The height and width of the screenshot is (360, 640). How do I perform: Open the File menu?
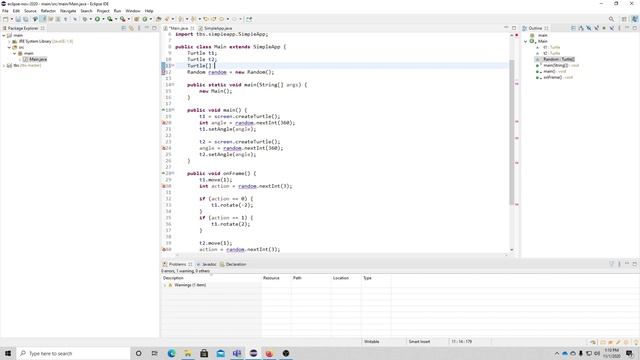[x=5, y=11]
